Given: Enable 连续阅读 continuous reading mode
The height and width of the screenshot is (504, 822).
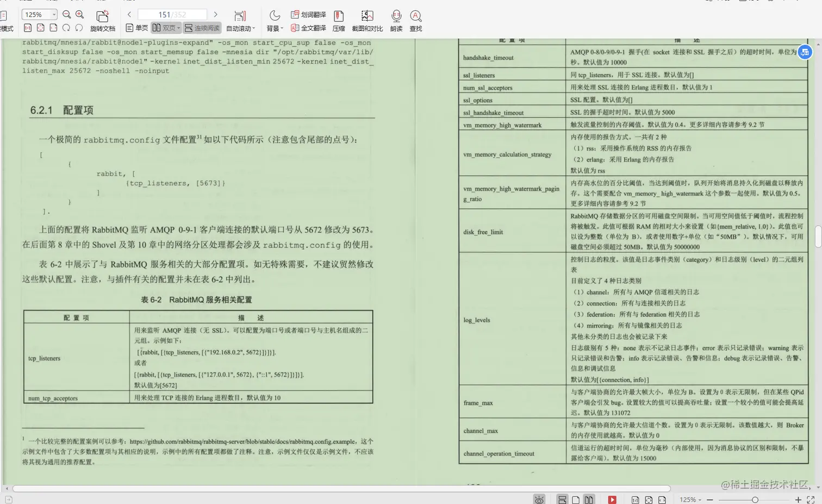Looking at the screenshot, I should pos(202,28).
